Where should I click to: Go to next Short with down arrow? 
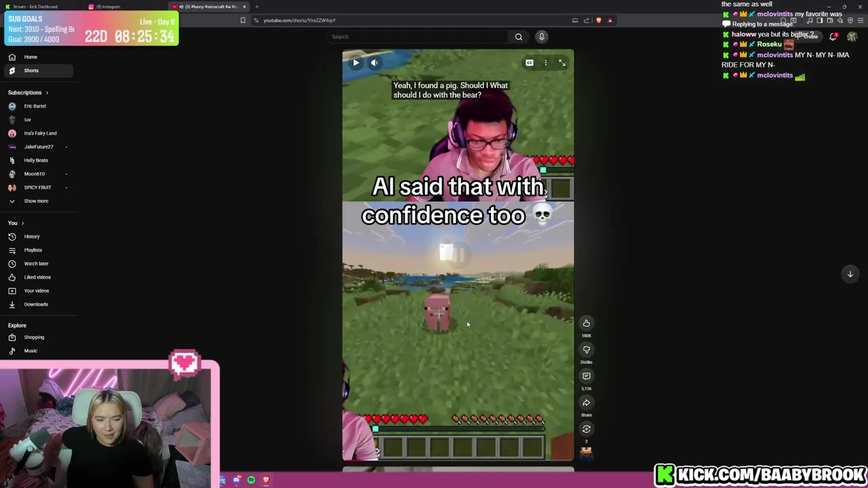pyautogui.click(x=850, y=274)
